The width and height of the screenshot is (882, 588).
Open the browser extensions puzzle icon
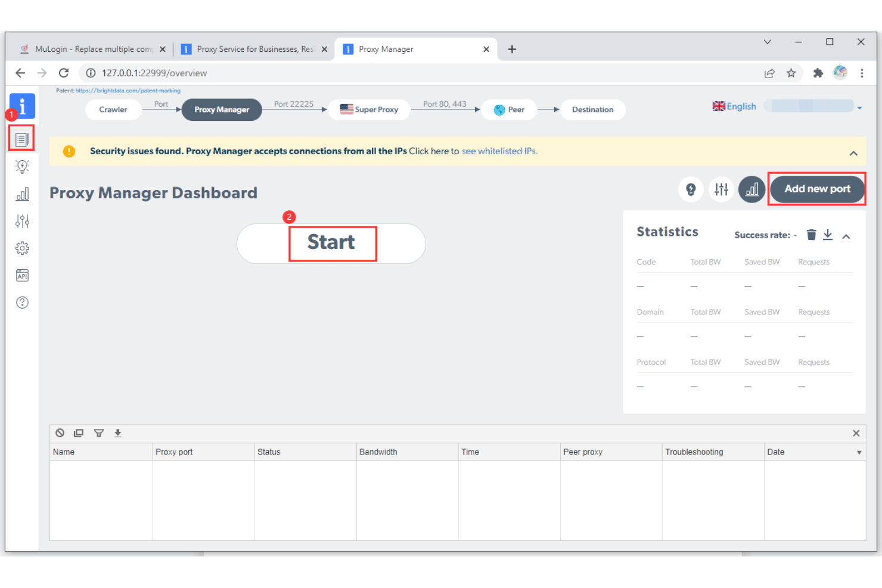pyautogui.click(x=818, y=73)
